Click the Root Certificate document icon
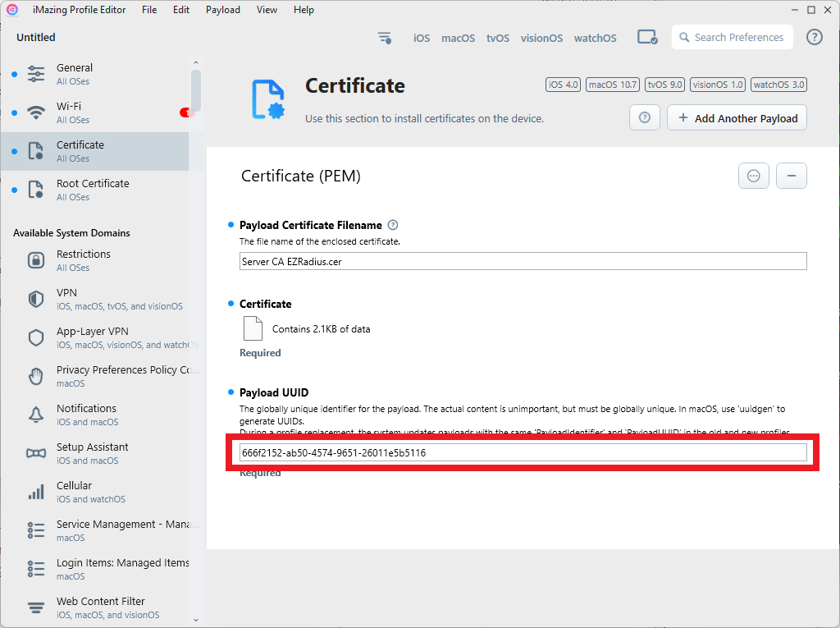This screenshot has width=840, height=628. pos(36,190)
